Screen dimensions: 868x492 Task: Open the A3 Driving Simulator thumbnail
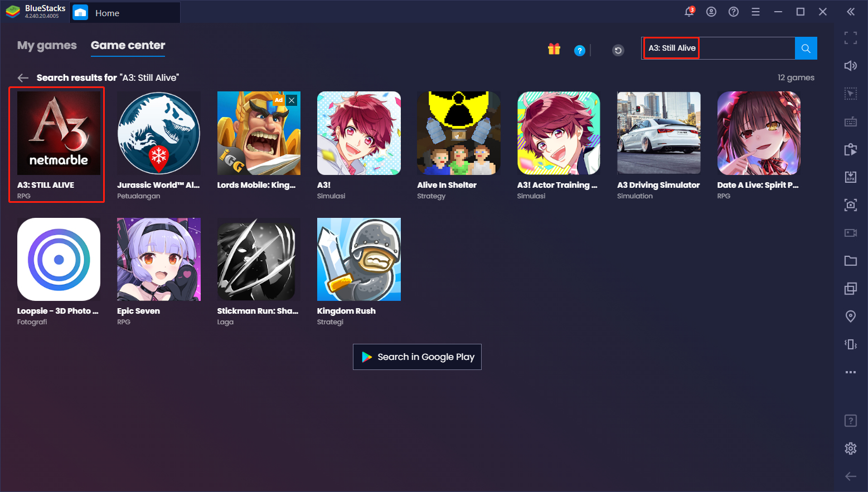coord(659,133)
